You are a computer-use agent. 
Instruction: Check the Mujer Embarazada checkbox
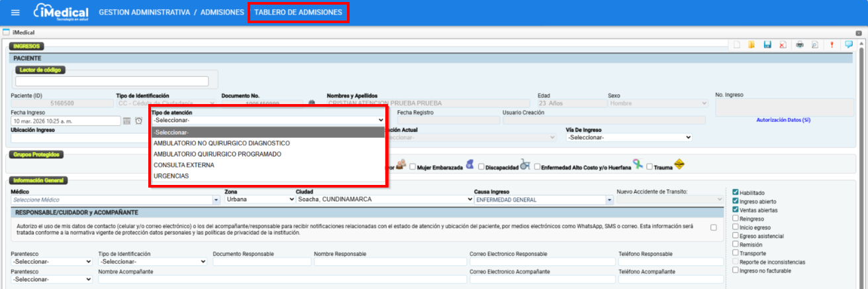pyautogui.click(x=412, y=167)
